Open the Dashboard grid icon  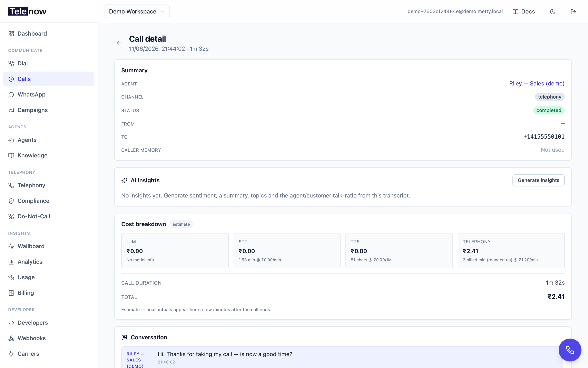tap(11, 34)
